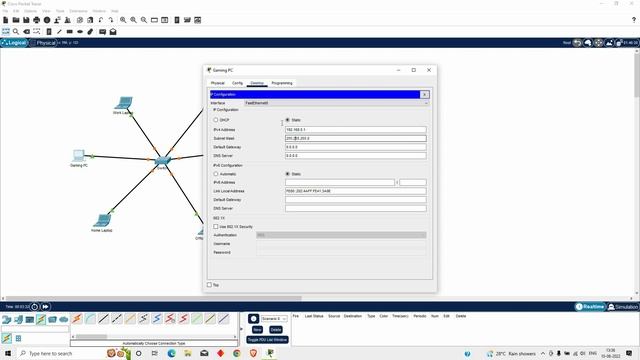The width and height of the screenshot is (640, 360).
Task: Show hidden system tray icons chevron
Action: coord(542,353)
